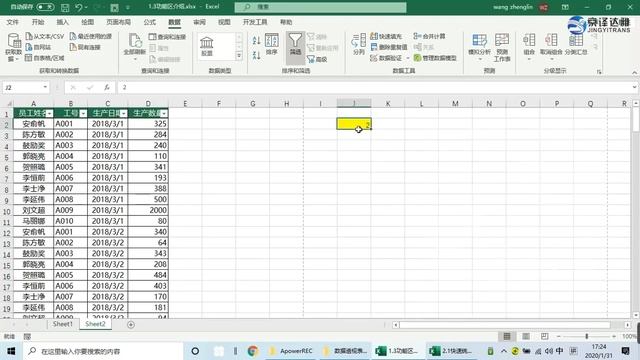Open filter dropdown for 员工姓名 column
This screenshot has height=360, width=640.
click(49, 113)
